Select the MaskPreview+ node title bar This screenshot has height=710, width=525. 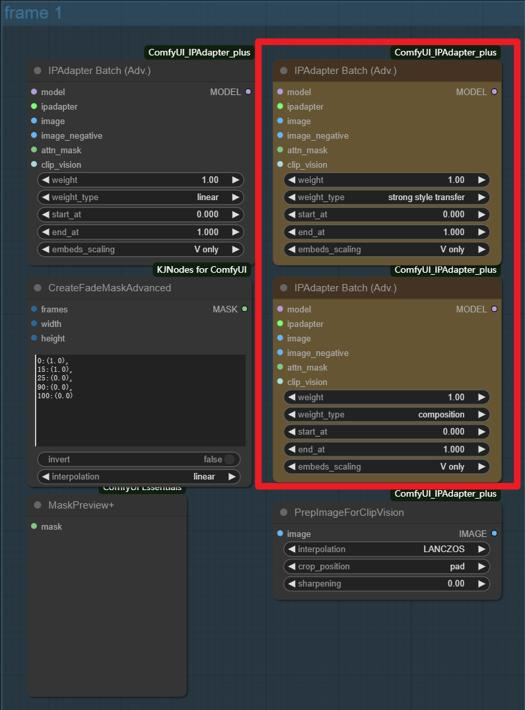click(108, 505)
